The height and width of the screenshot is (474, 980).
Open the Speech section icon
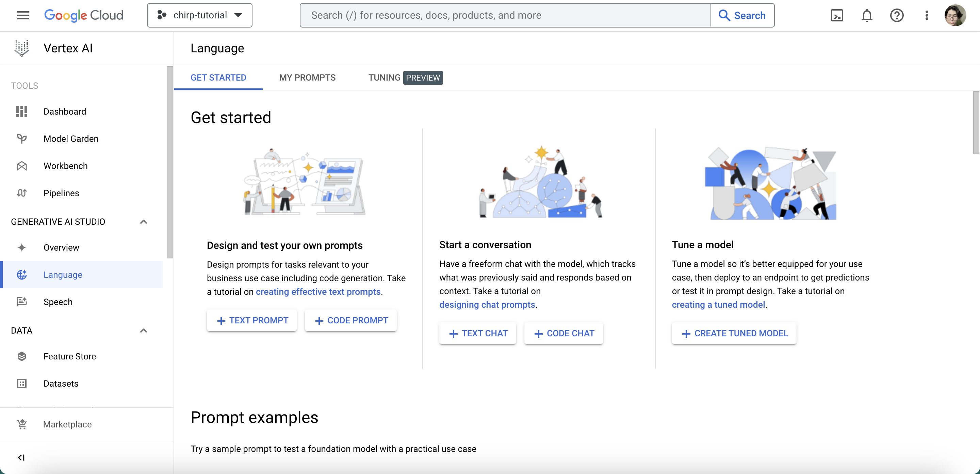[22, 302]
